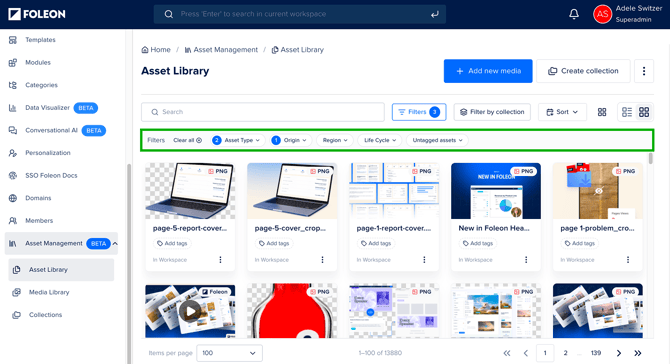Click the asset grid vertical scrollbar

pos(650,159)
